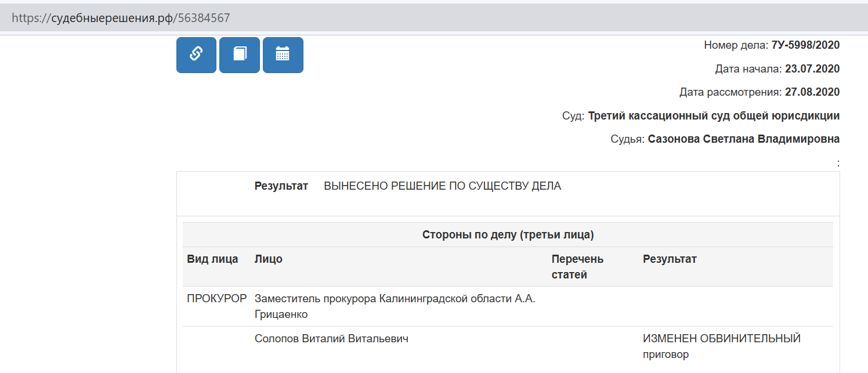Click the name Солопов Виталий Витальевич
Viewport: 868px width, 373px height.
(x=331, y=339)
